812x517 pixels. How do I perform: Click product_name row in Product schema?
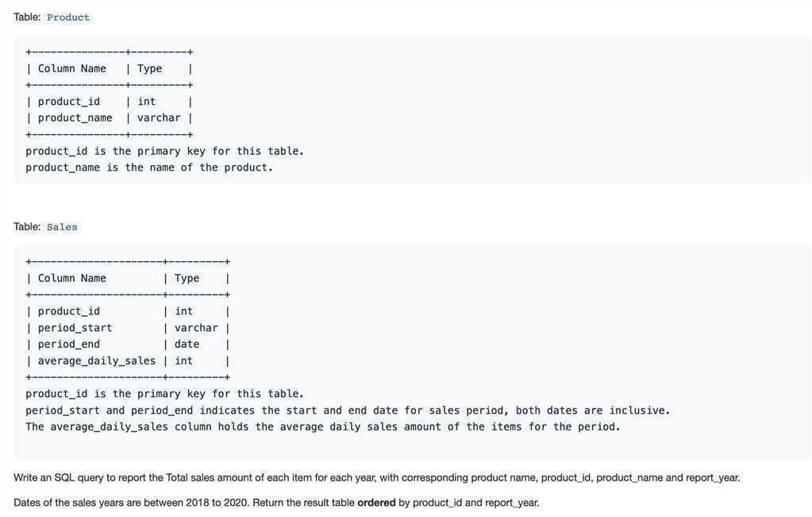coord(110,118)
